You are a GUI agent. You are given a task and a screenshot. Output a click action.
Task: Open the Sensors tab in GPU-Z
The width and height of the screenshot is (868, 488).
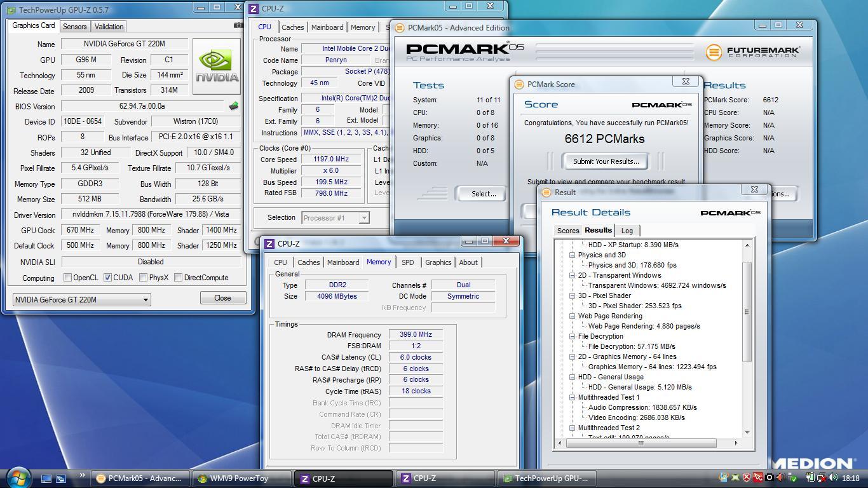pyautogui.click(x=74, y=26)
